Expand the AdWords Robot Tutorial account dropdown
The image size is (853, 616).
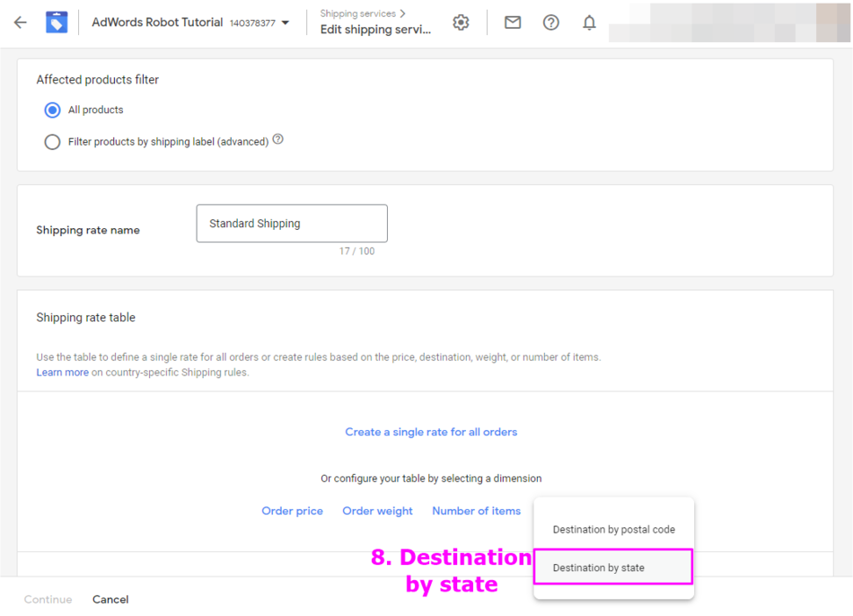coord(286,23)
